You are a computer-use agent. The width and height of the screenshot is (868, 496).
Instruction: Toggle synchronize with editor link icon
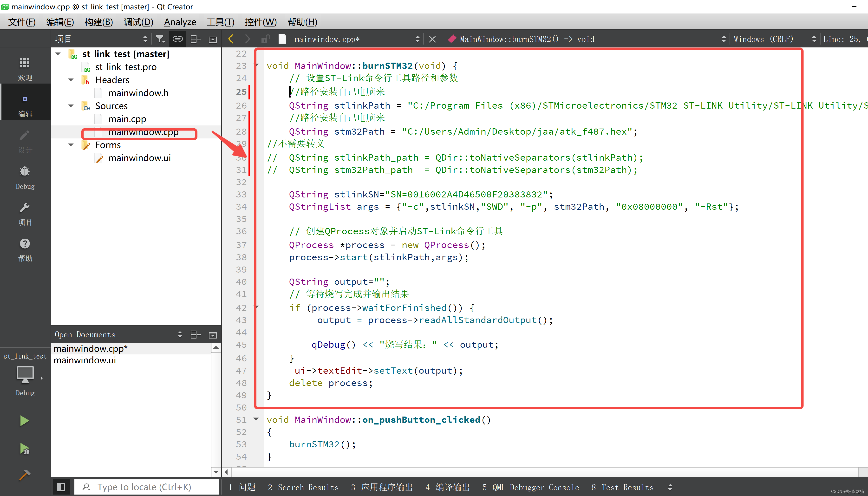[177, 39]
